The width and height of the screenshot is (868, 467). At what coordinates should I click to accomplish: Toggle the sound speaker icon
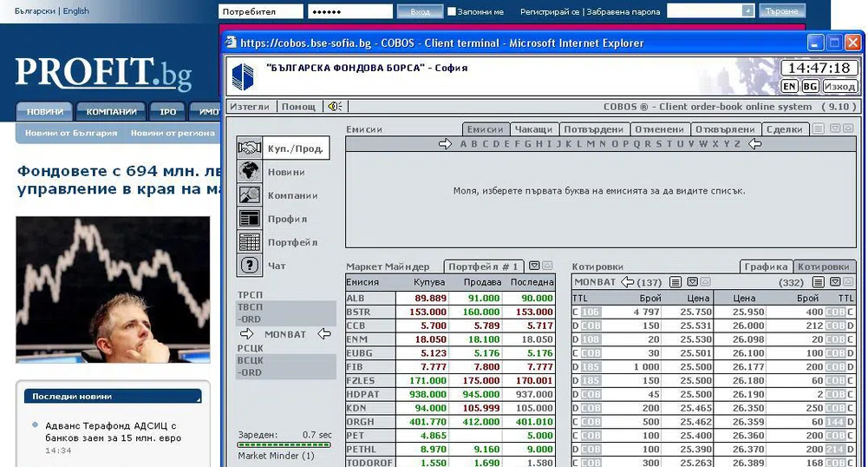click(x=334, y=107)
